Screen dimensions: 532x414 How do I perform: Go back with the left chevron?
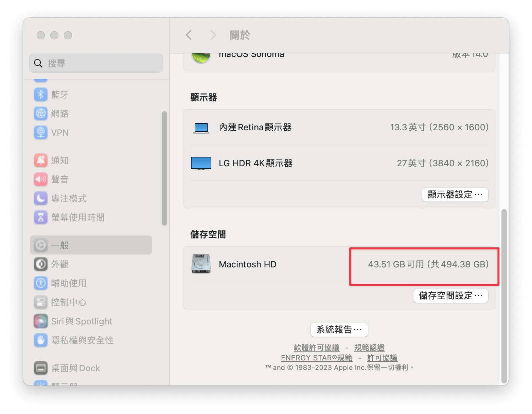click(x=189, y=35)
